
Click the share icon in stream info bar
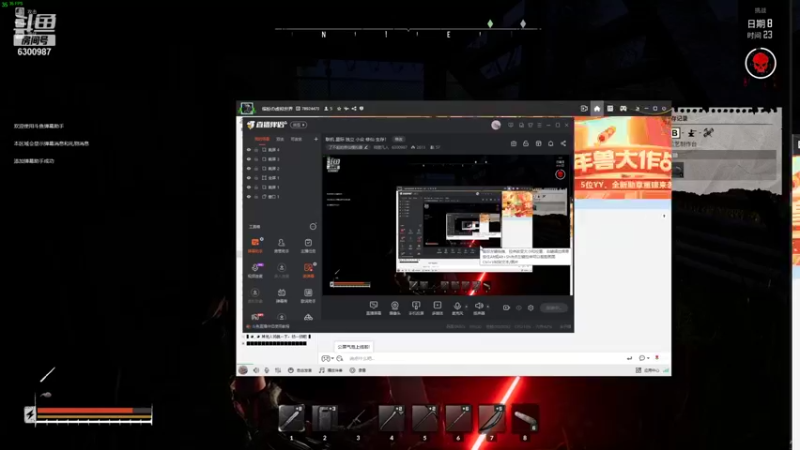point(563,144)
